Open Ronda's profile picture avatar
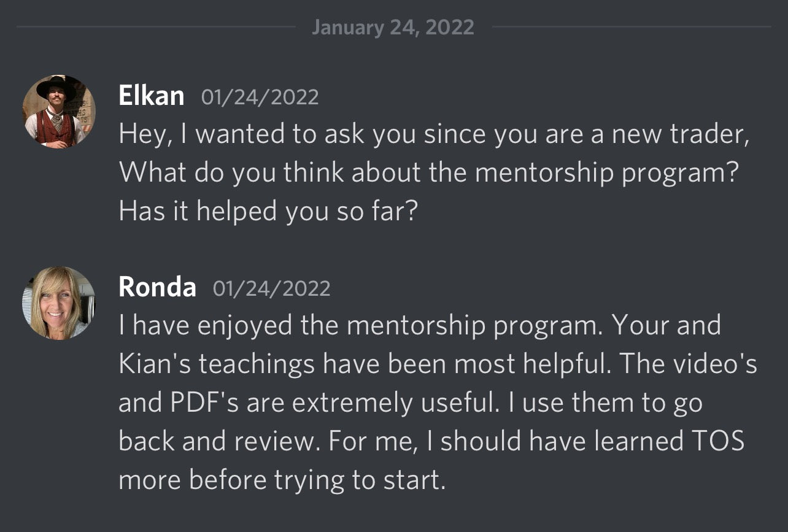 [59, 303]
